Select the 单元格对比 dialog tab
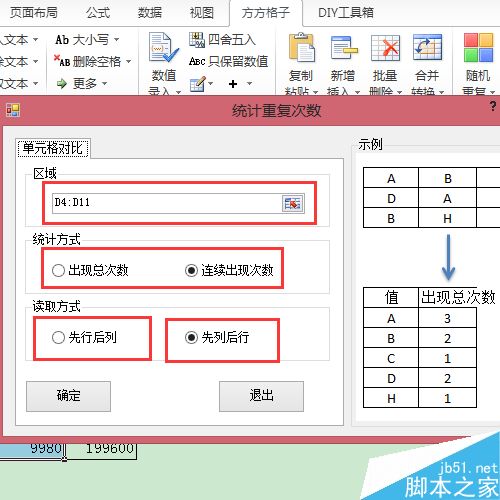This screenshot has width=500, height=500. click(53, 148)
